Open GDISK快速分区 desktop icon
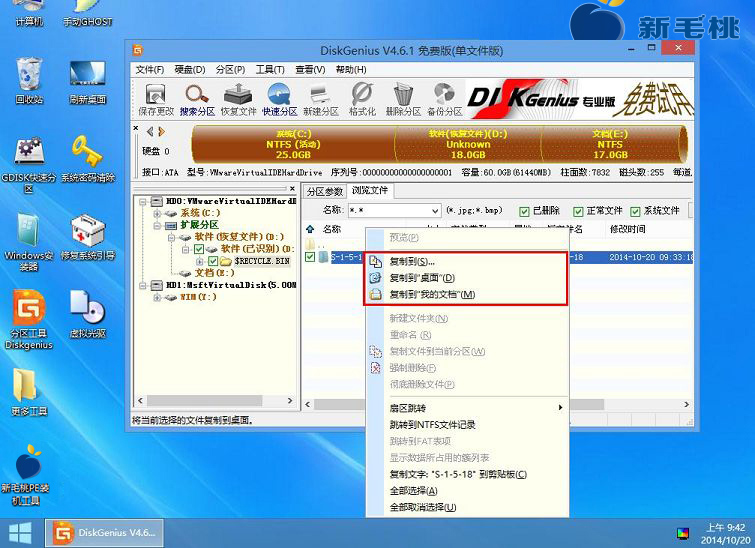 click(29, 164)
